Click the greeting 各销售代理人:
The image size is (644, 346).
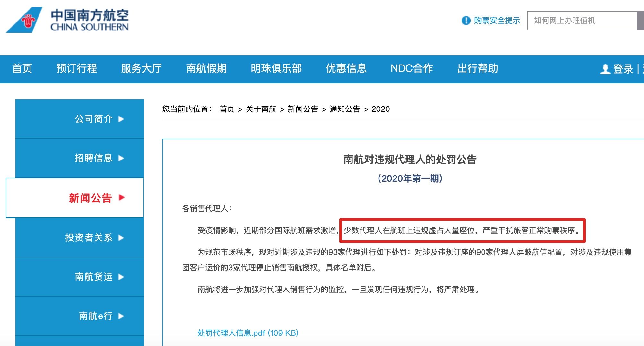pos(207,209)
